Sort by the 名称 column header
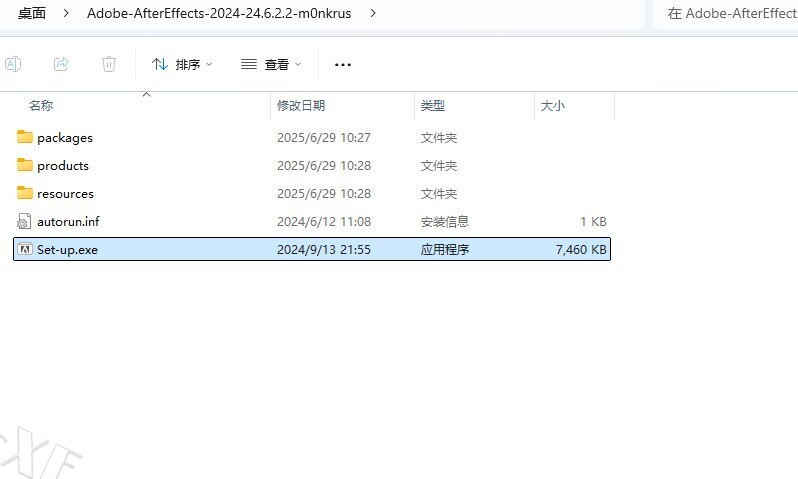 coord(41,106)
